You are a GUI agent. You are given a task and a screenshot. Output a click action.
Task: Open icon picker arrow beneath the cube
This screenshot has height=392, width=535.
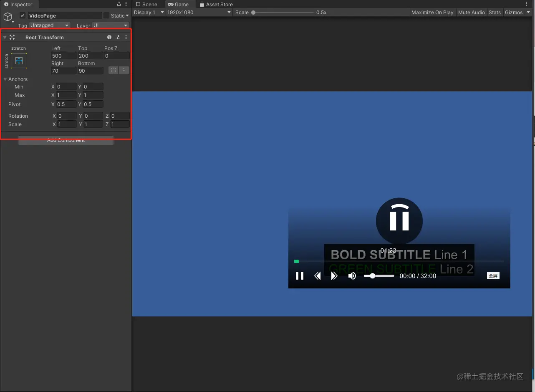(x=13, y=22)
